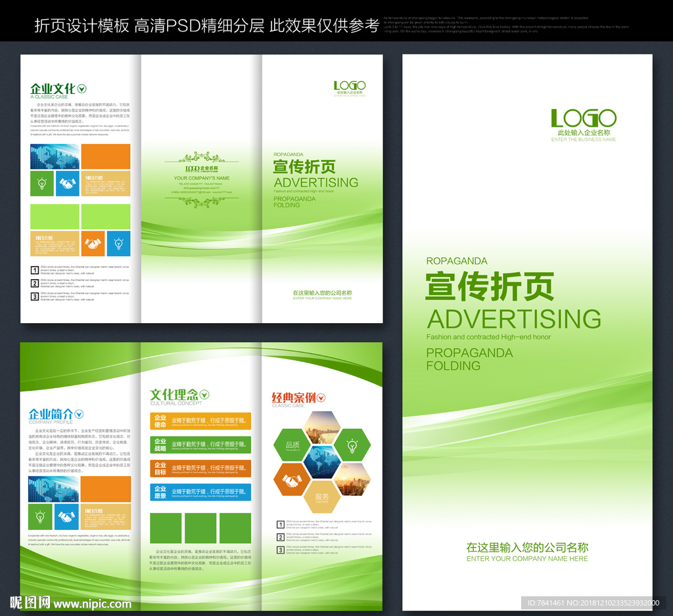This screenshot has width=673, height=616.
Task: Click the blue world map image in 企业文化 panel
Action: click(55, 156)
